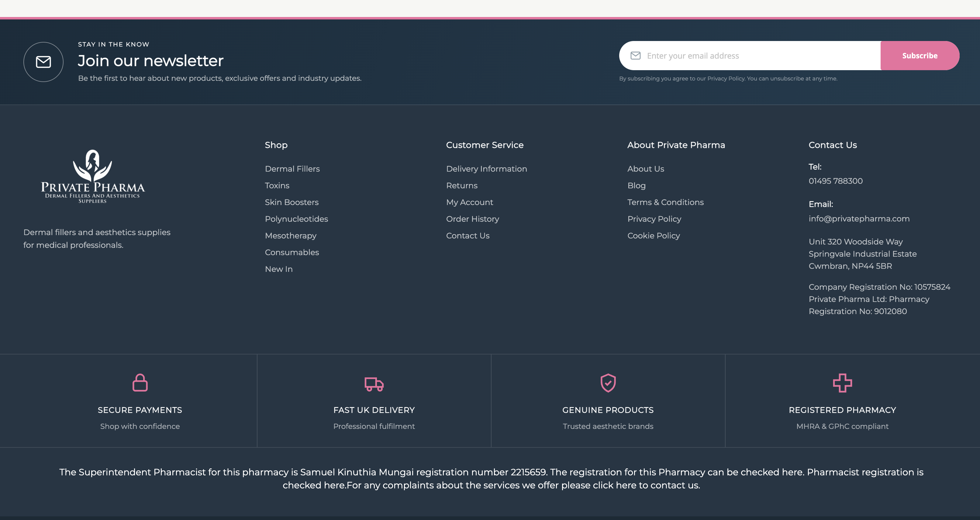
Task: Click Company Registration No: 10575824 text
Action: click(879, 287)
